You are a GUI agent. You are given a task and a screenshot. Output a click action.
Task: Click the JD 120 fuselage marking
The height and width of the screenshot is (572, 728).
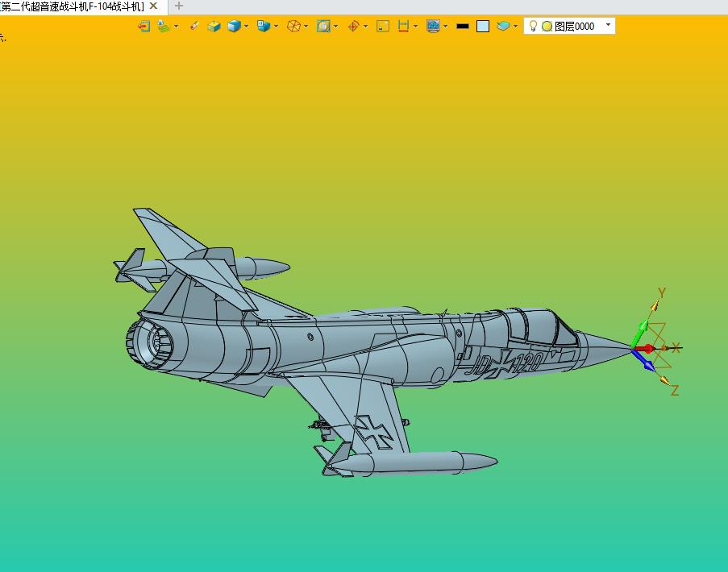[504, 364]
